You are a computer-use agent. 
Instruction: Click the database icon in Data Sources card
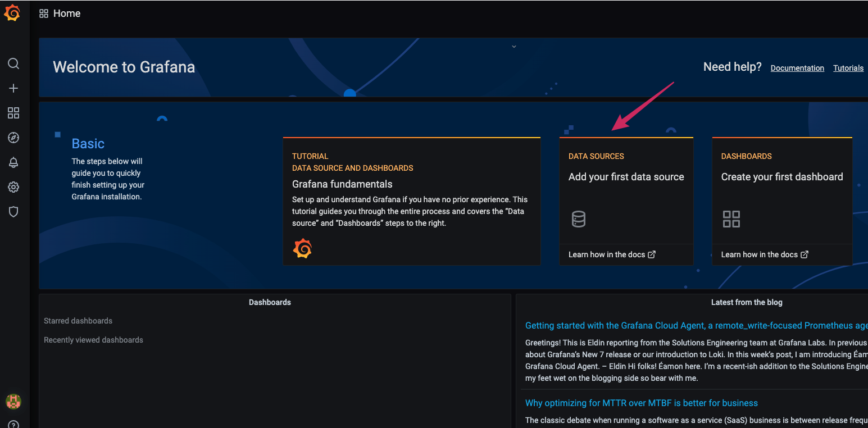tap(579, 219)
